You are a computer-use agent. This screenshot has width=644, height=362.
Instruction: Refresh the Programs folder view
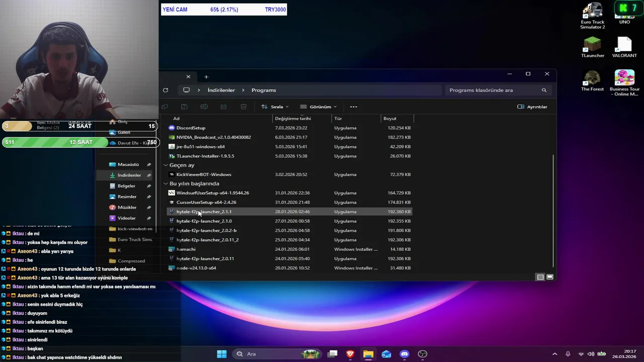tap(166, 90)
